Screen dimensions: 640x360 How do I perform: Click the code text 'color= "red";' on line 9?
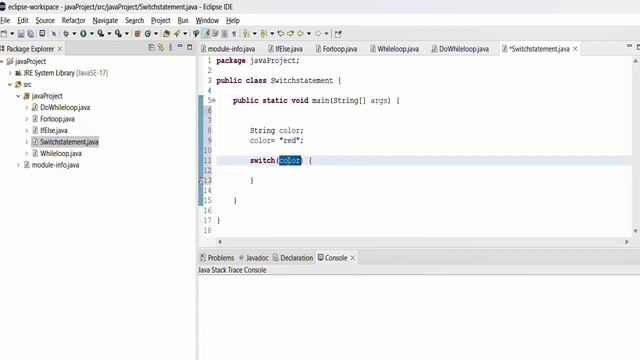point(277,140)
